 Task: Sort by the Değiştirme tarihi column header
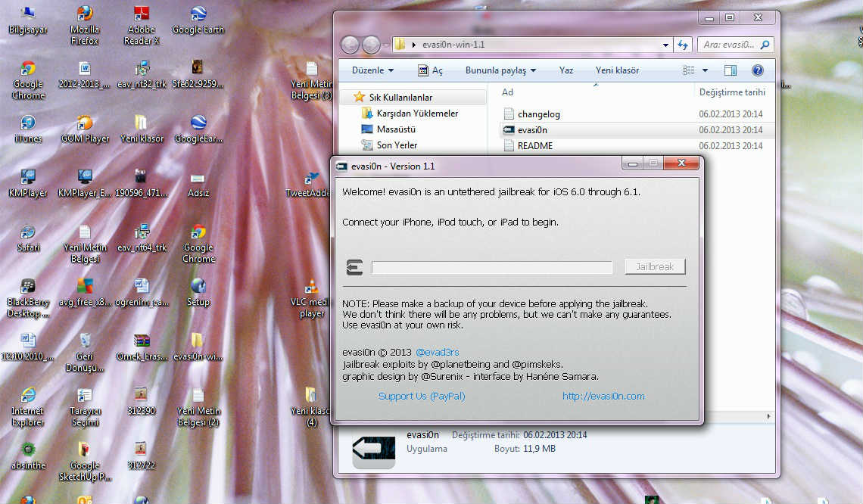click(x=732, y=92)
